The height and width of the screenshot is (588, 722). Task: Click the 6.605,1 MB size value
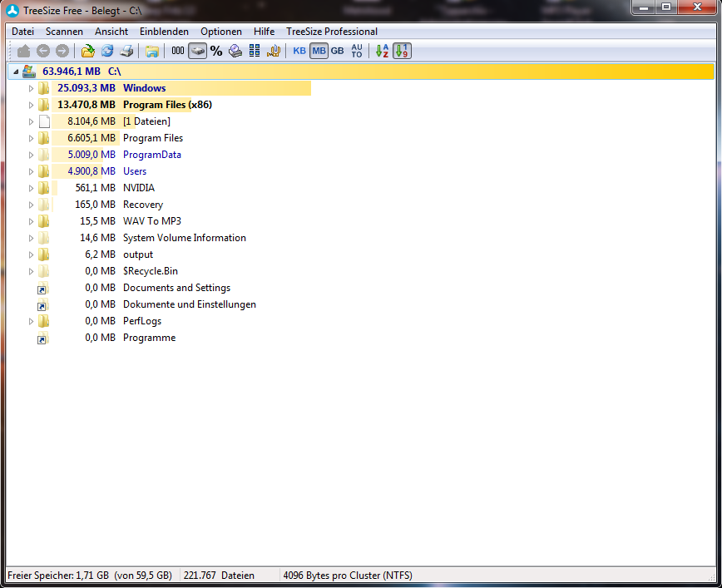click(91, 138)
